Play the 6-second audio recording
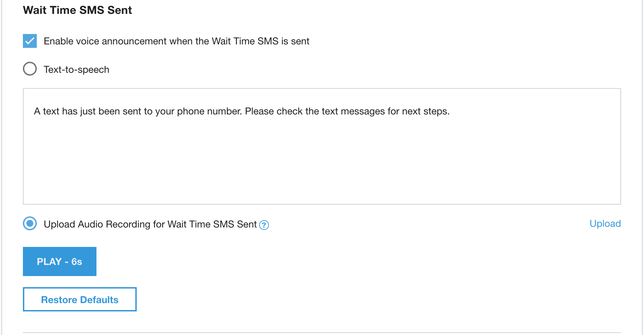This screenshot has height=335, width=644. [59, 261]
